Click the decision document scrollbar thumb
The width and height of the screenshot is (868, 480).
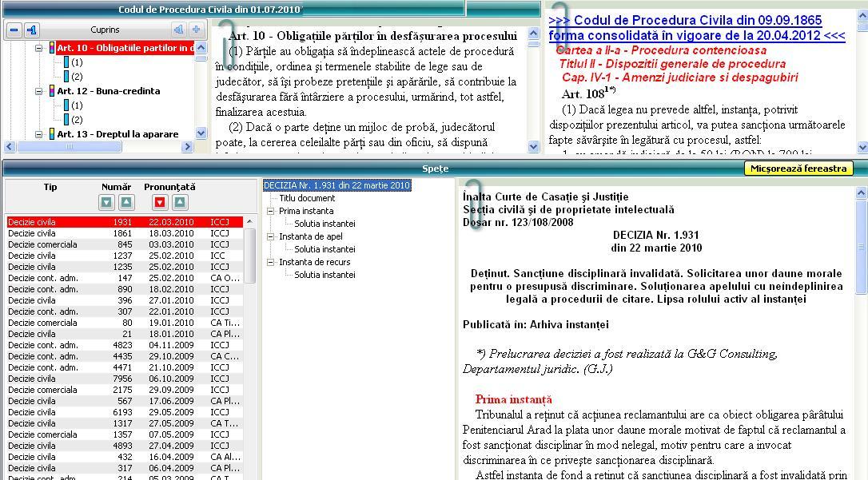[x=861, y=247]
